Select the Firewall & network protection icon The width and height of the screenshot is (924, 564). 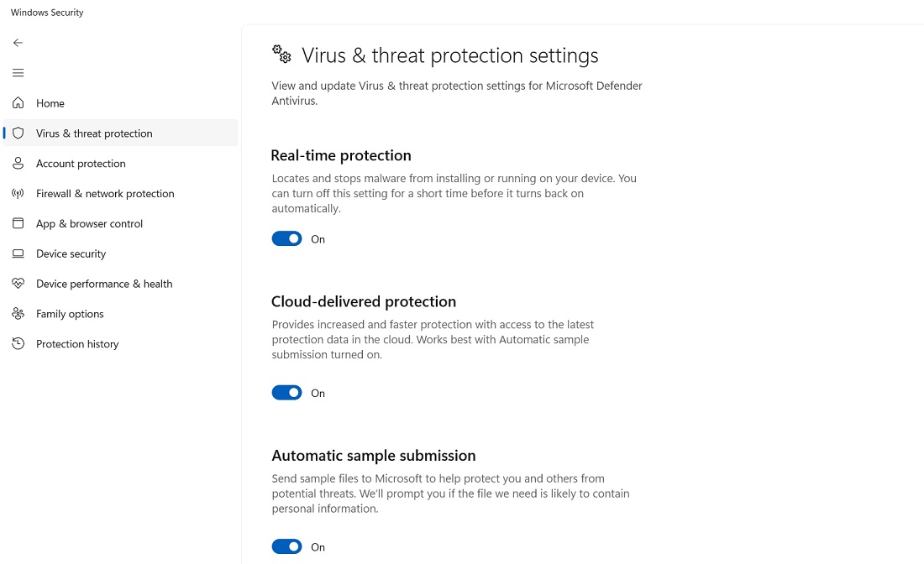18,193
